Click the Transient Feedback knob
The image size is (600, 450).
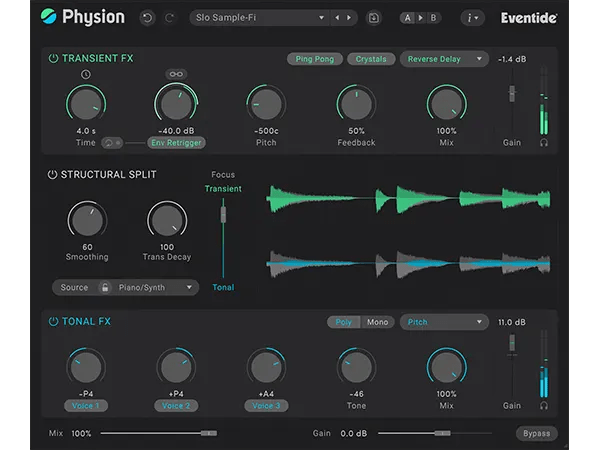356,104
